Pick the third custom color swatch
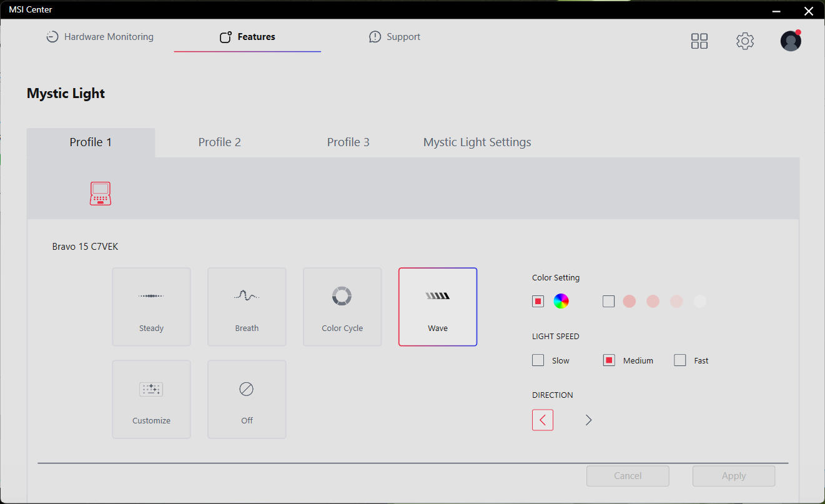This screenshot has height=504, width=825. [676, 302]
